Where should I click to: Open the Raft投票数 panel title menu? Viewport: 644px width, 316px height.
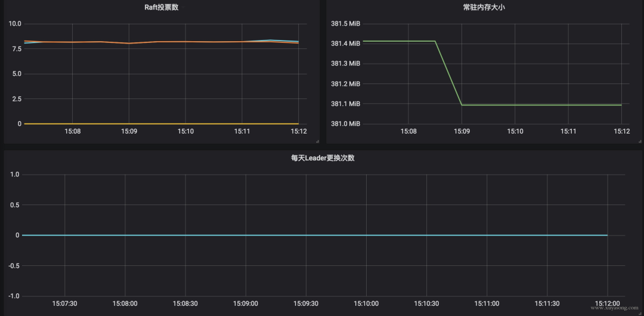[162, 7]
